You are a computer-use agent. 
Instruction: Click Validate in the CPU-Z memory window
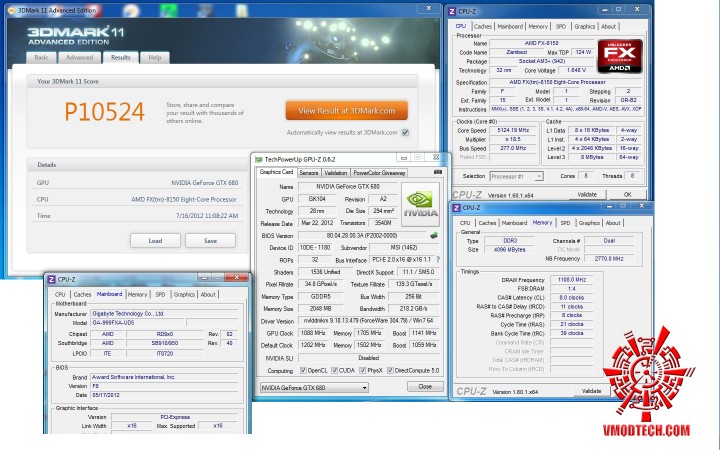591,391
